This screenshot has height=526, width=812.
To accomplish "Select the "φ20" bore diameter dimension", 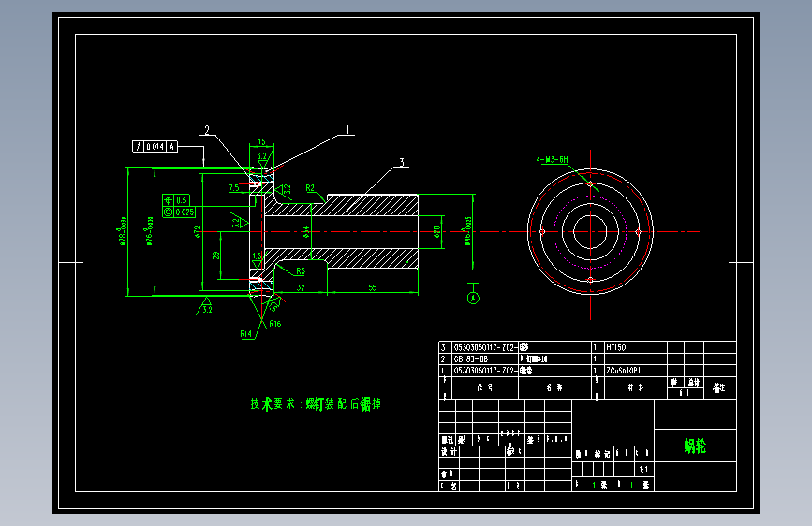I will tap(437, 231).
